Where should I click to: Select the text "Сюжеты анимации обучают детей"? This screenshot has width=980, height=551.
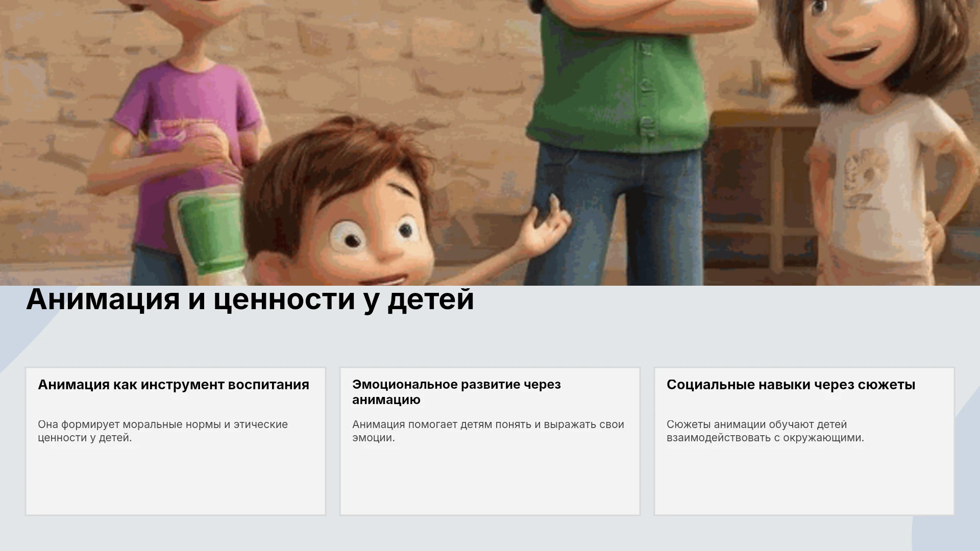point(756,424)
